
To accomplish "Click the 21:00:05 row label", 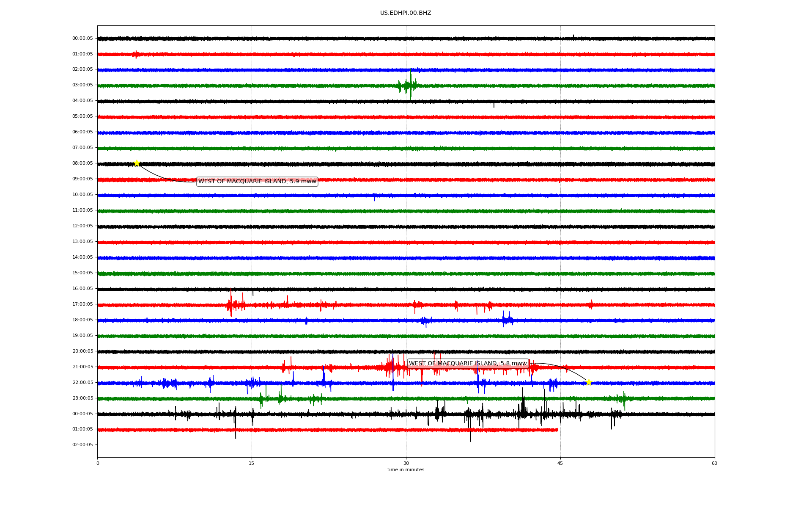I will 82,367.
